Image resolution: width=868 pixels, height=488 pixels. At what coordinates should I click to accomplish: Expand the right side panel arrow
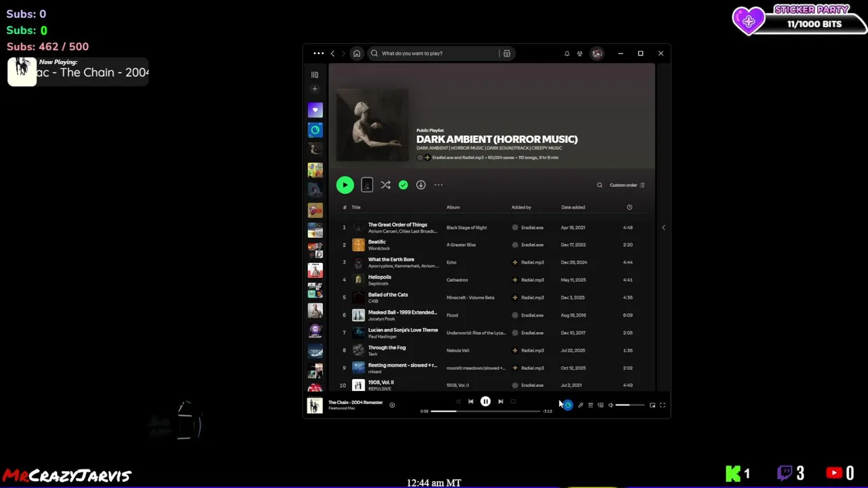pyautogui.click(x=663, y=228)
